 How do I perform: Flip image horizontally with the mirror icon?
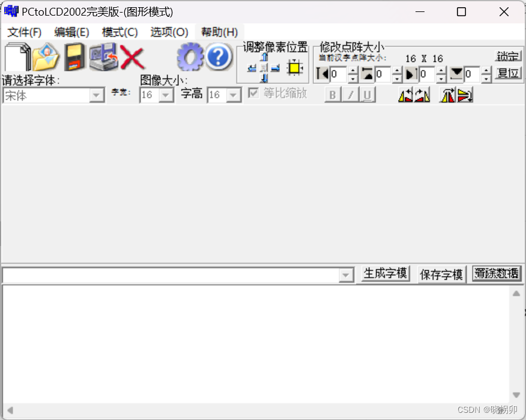(447, 95)
